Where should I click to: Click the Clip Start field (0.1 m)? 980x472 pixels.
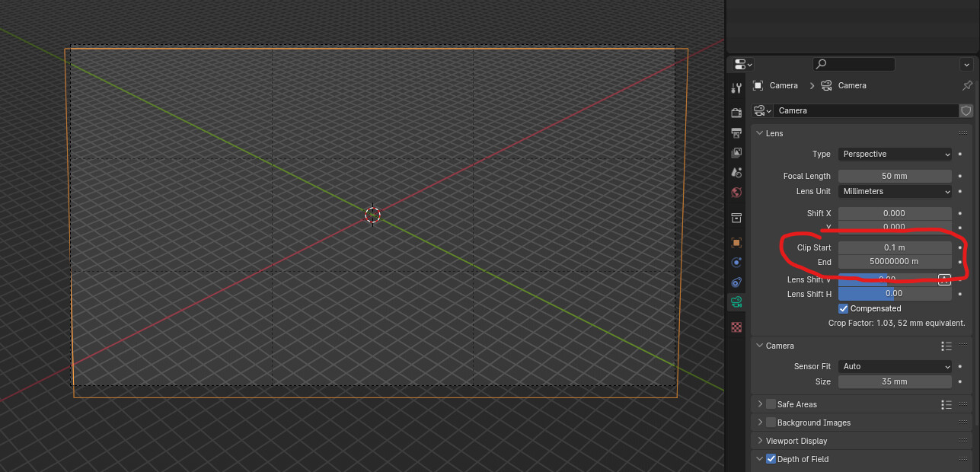click(895, 247)
